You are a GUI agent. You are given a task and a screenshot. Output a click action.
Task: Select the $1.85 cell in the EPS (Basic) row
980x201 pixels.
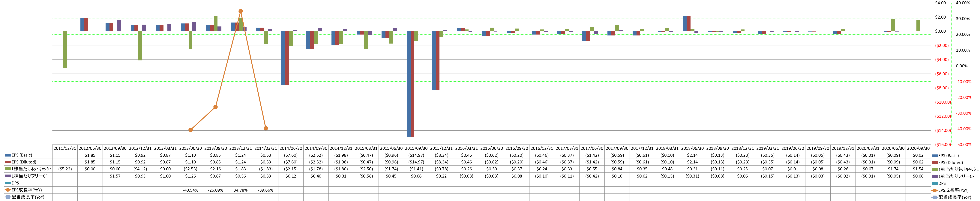click(90, 155)
